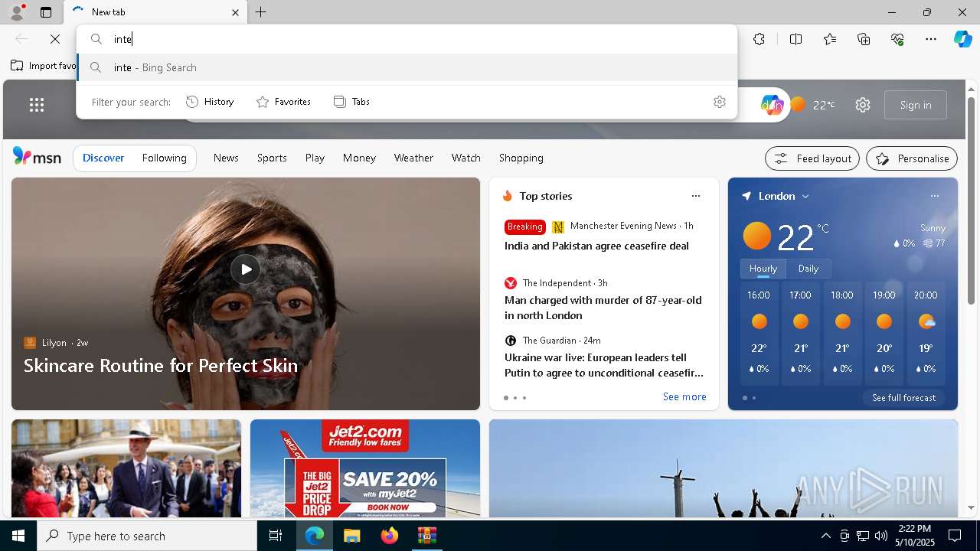
Task: Stop loading the page
Action: (55, 39)
